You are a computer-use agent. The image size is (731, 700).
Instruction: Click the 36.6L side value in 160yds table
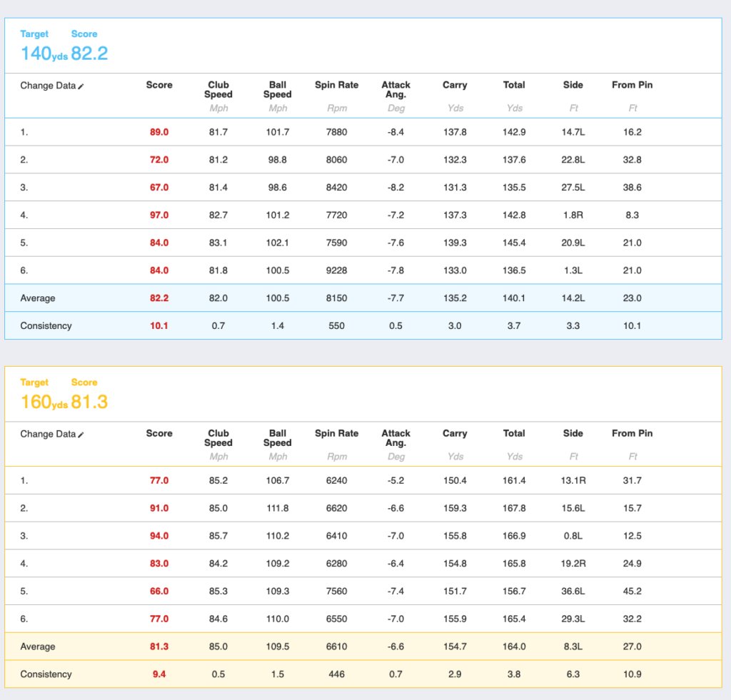[x=573, y=591]
